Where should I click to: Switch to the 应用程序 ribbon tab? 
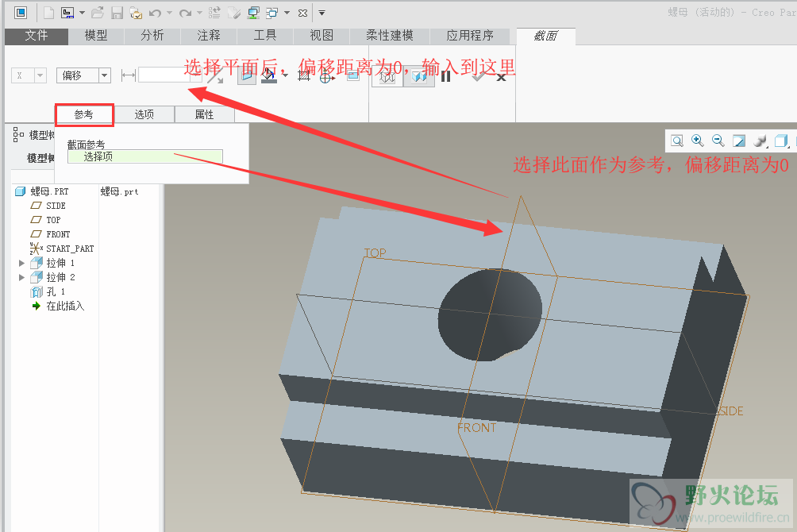coord(470,36)
